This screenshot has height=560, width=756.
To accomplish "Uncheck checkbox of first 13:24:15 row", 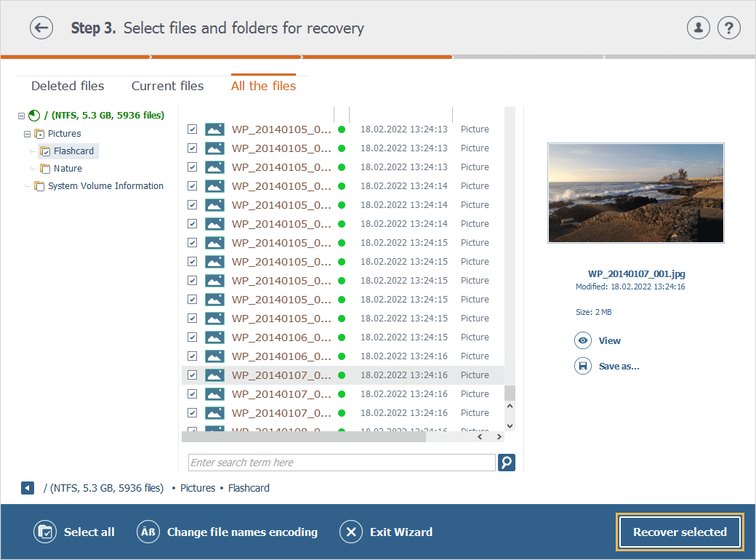I will tap(193, 243).
